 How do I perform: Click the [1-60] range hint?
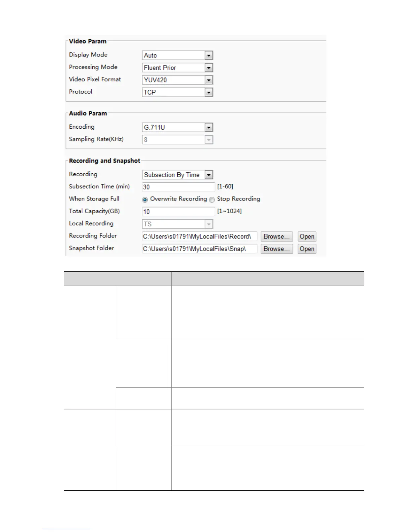pos(225,186)
